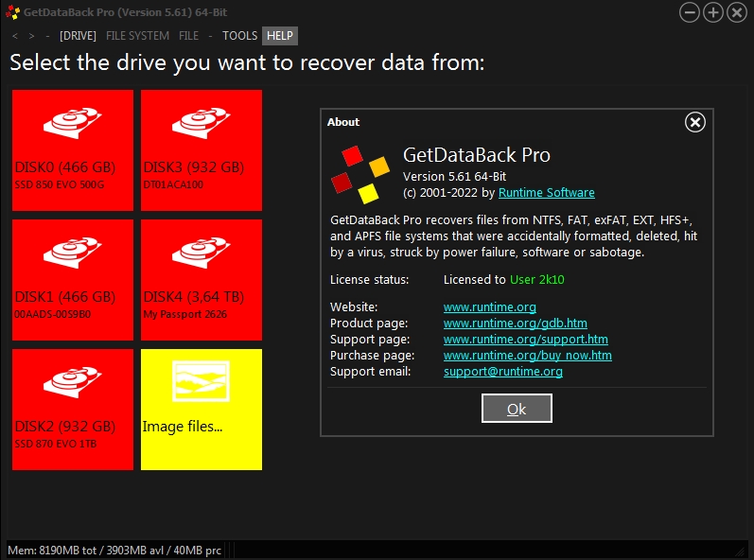Switch to the FILE SYSTEM step
Viewport: 754px width, 560px height.
pyautogui.click(x=137, y=36)
